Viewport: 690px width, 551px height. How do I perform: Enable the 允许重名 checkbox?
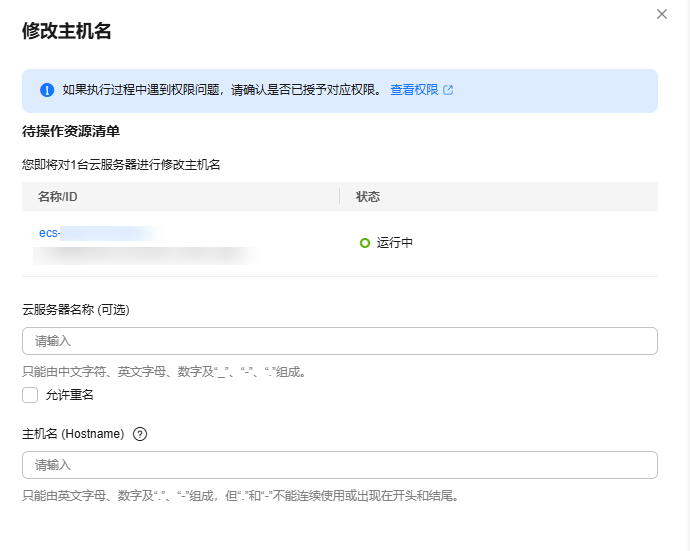click(x=30, y=395)
